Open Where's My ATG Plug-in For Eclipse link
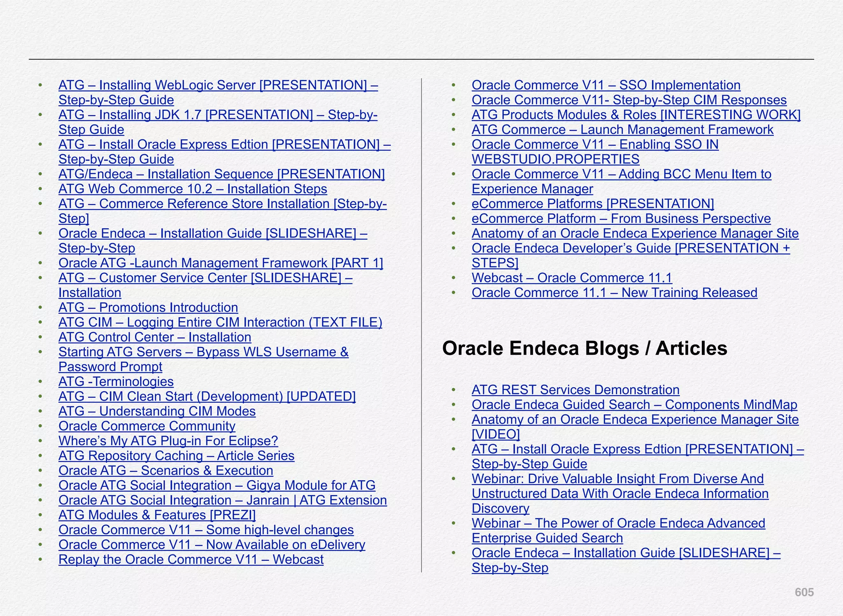The height and width of the screenshot is (616, 843). 168,441
